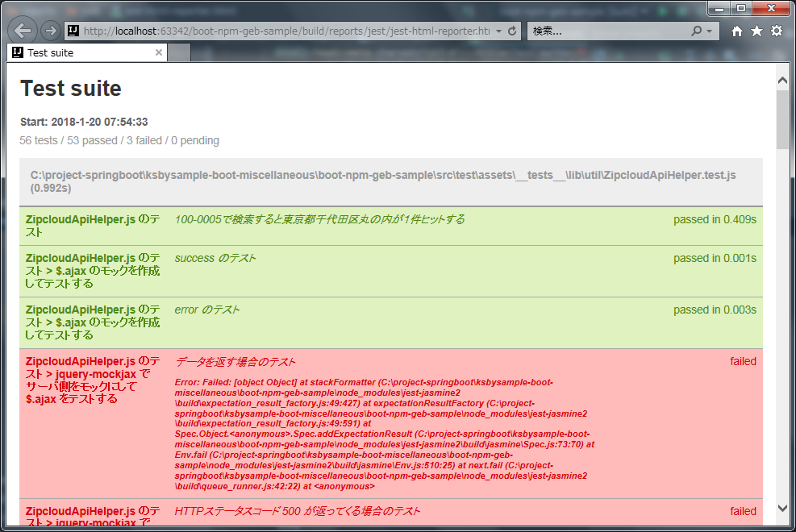The width and height of the screenshot is (796, 532).
Task: Open the search provider dropdown arrow
Action: (x=709, y=31)
